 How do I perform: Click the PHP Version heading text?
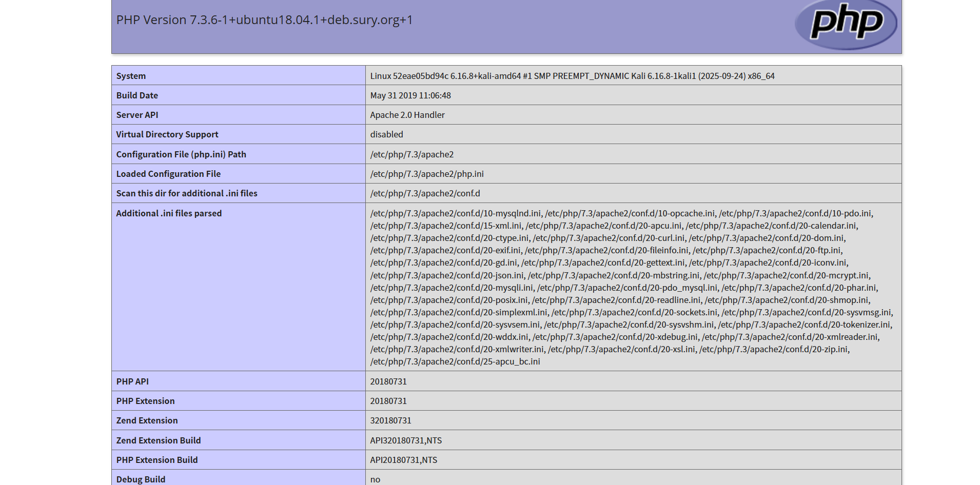264,20
